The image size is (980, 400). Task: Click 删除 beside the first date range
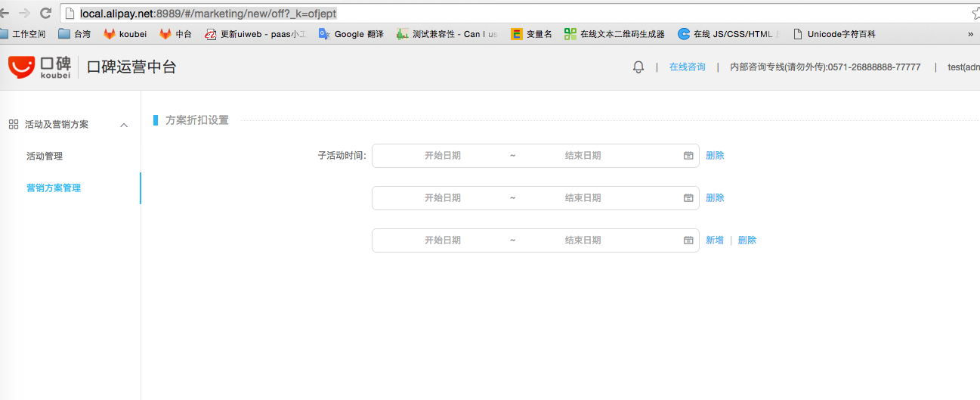point(715,155)
